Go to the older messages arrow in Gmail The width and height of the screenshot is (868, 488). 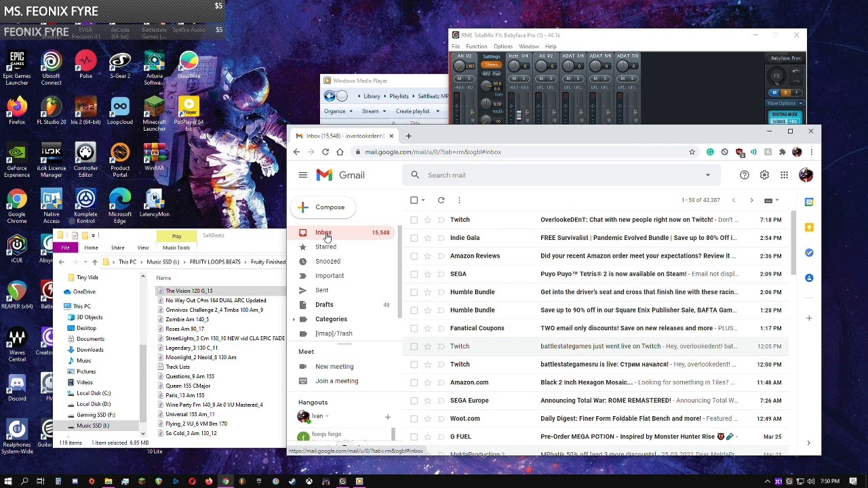point(751,200)
